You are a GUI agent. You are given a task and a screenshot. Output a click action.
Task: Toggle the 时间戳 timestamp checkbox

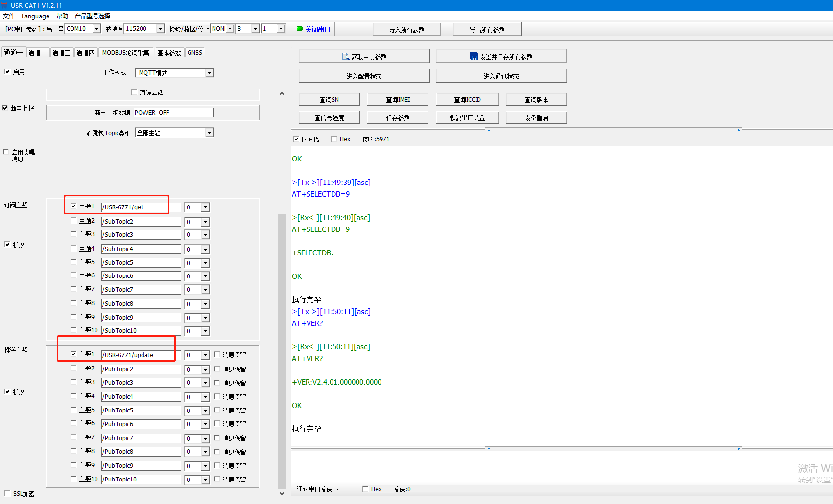[x=296, y=139]
